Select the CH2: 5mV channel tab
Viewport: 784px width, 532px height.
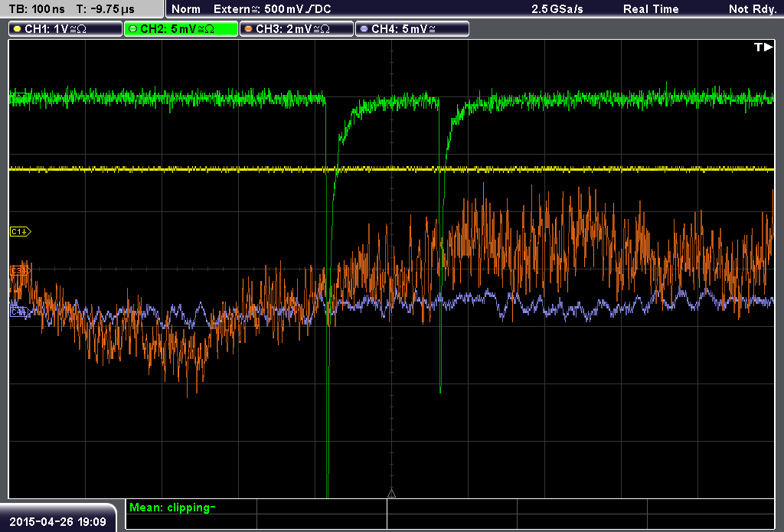pos(181,29)
